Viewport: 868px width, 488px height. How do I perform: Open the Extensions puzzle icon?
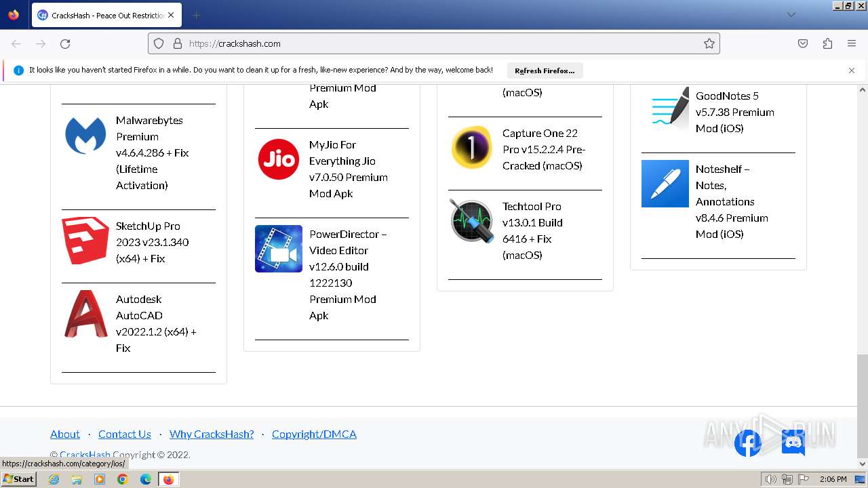click(x=827, y=43)
